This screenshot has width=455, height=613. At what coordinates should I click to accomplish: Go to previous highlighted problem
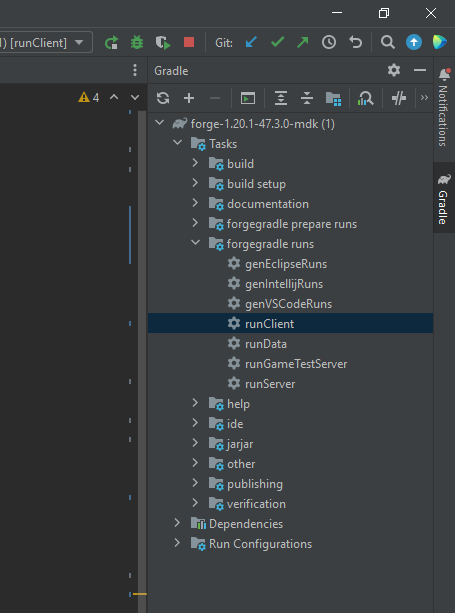[114, 97]
